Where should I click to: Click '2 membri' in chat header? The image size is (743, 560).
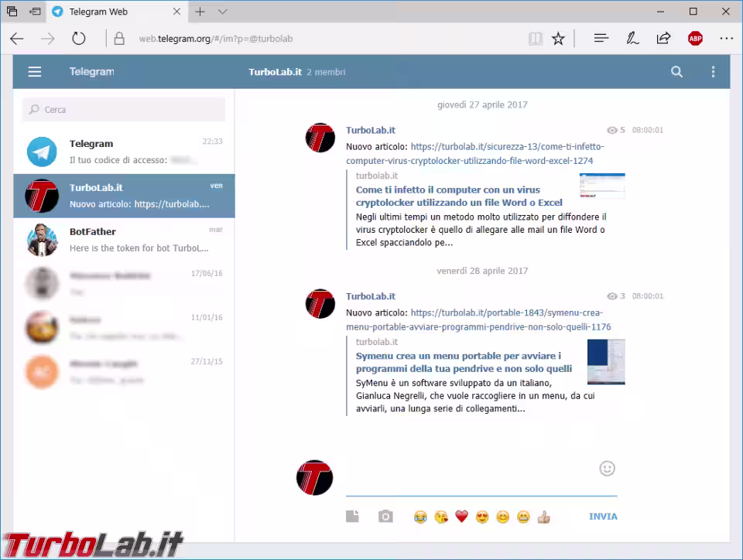[x=326, y=72]
